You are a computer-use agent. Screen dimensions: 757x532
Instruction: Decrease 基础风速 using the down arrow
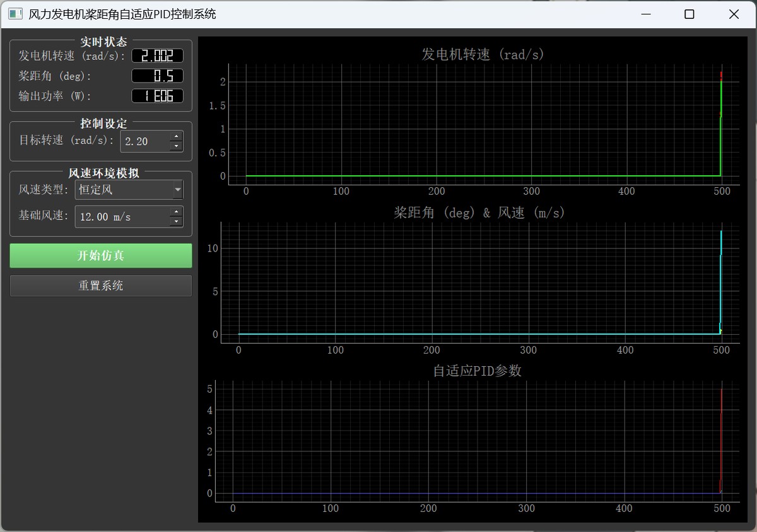(177, 222)
